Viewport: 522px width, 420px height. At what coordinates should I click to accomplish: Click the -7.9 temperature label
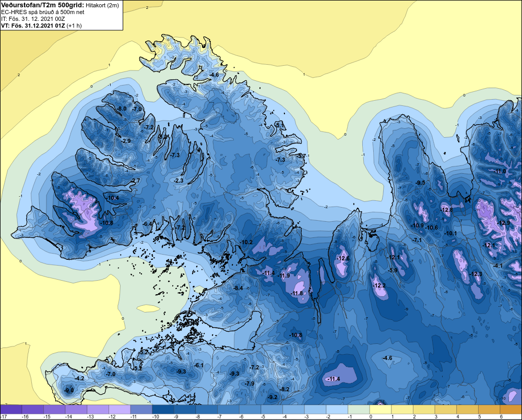[x=250, y=383]
